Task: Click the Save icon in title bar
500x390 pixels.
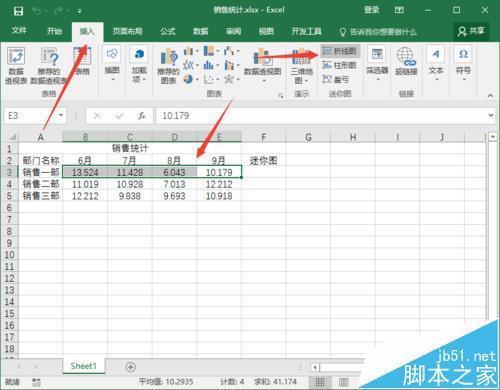Action: 18,11
